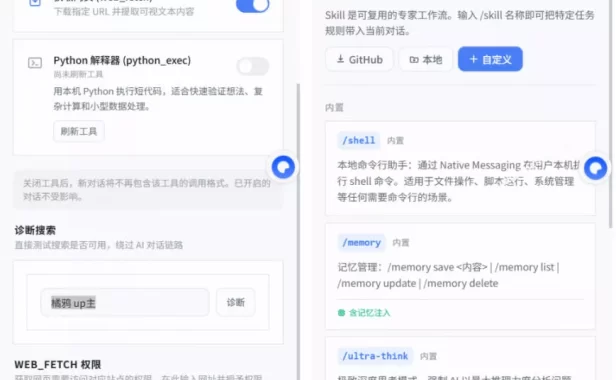The image size is (616, 380).
Task: Click the Python terminal icon
Action: [x=35, y=62]
